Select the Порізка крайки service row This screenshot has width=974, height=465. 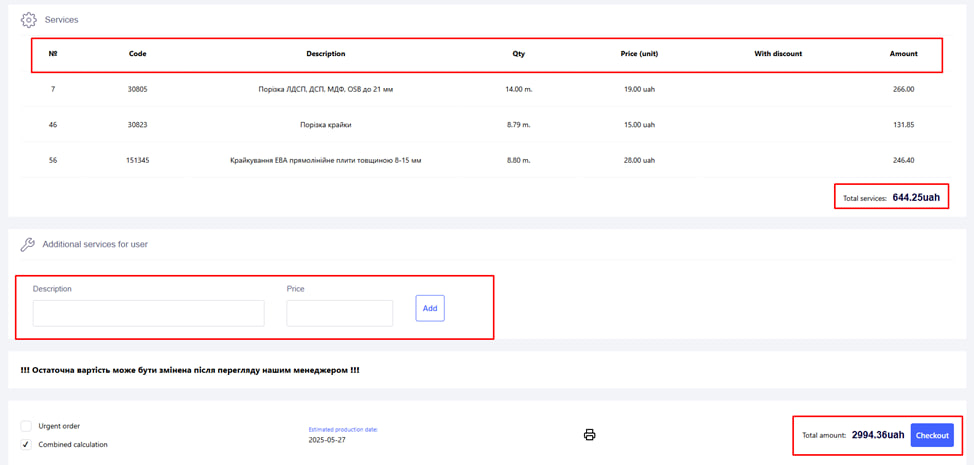tap(326, 125)
